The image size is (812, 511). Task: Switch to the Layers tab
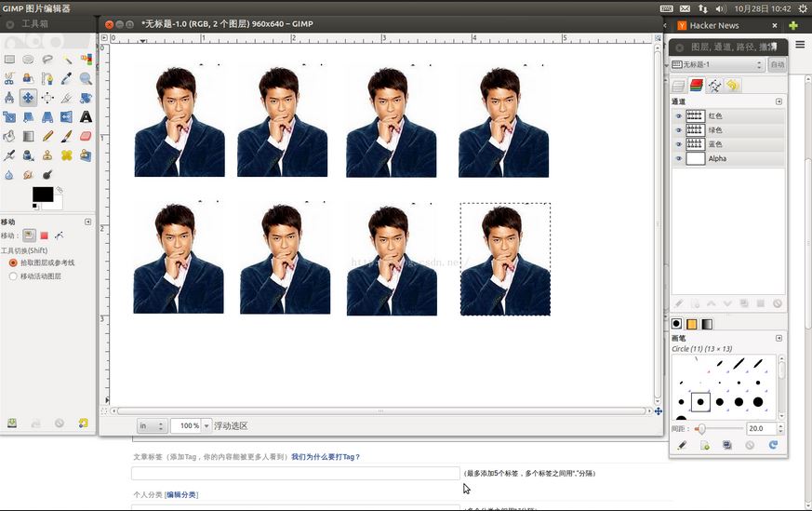tap(678, 86)
